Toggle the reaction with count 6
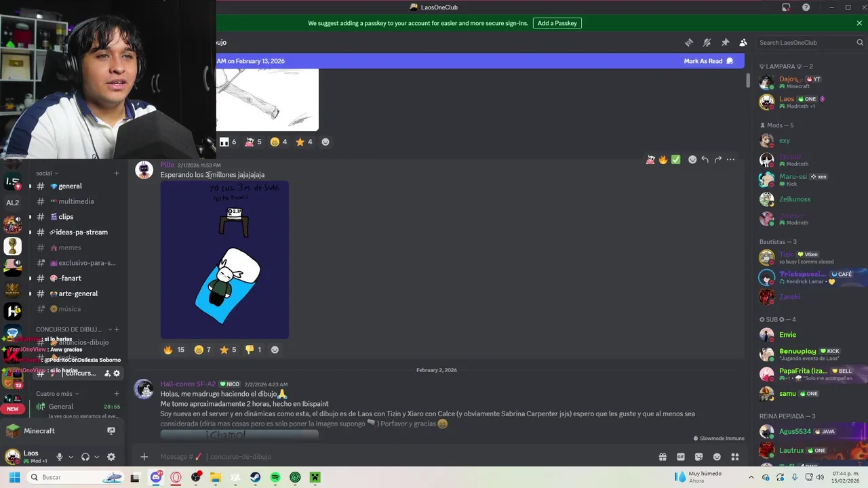The height and width of the screenshot is (488, 868). pos(228,142)
